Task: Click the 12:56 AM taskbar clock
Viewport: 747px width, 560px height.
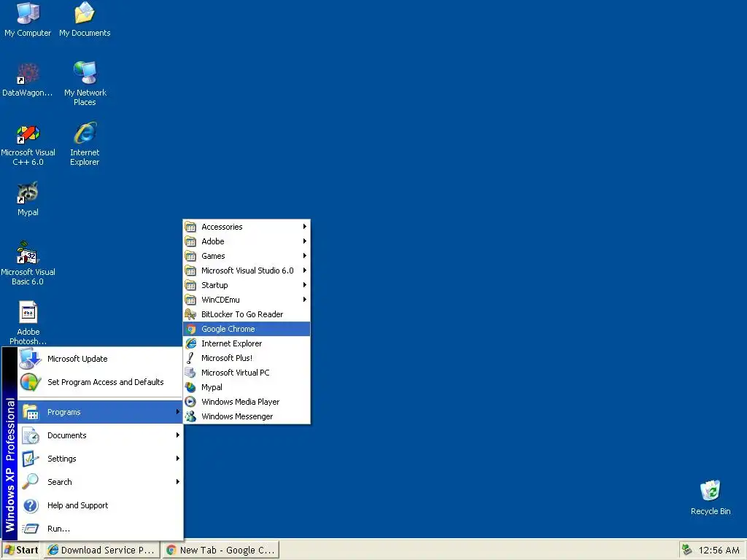Action: point(719,550)
